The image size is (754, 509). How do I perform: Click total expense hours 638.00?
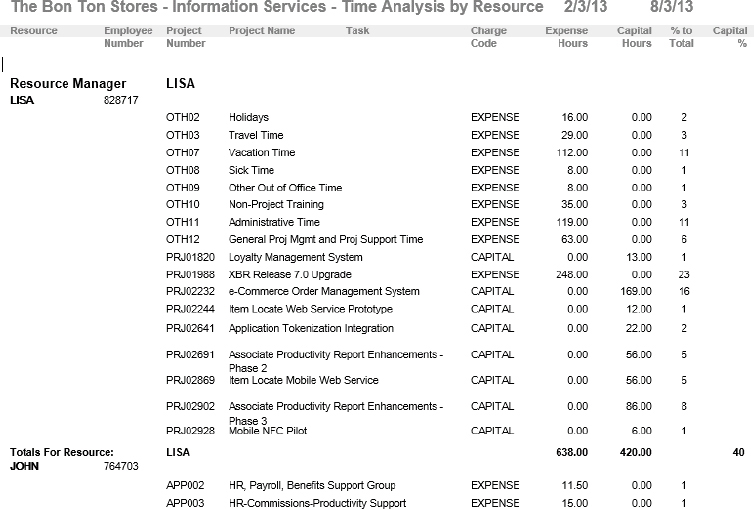pyautogui.click(x=572, y=452)
